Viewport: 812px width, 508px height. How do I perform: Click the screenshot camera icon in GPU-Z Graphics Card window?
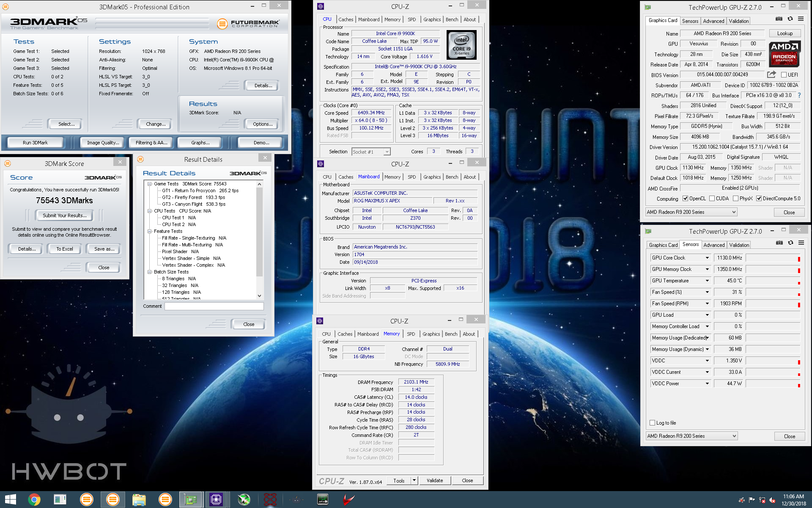779,19
